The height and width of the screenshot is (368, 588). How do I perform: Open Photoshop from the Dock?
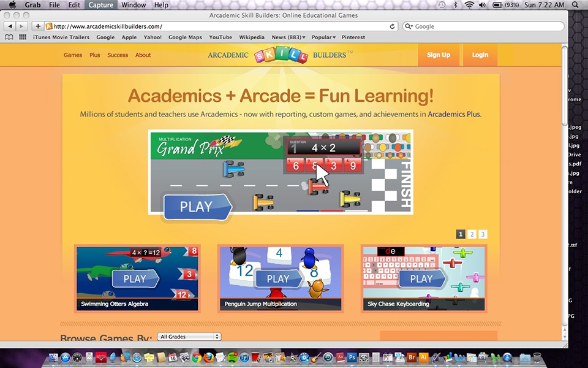click(352, 358)
